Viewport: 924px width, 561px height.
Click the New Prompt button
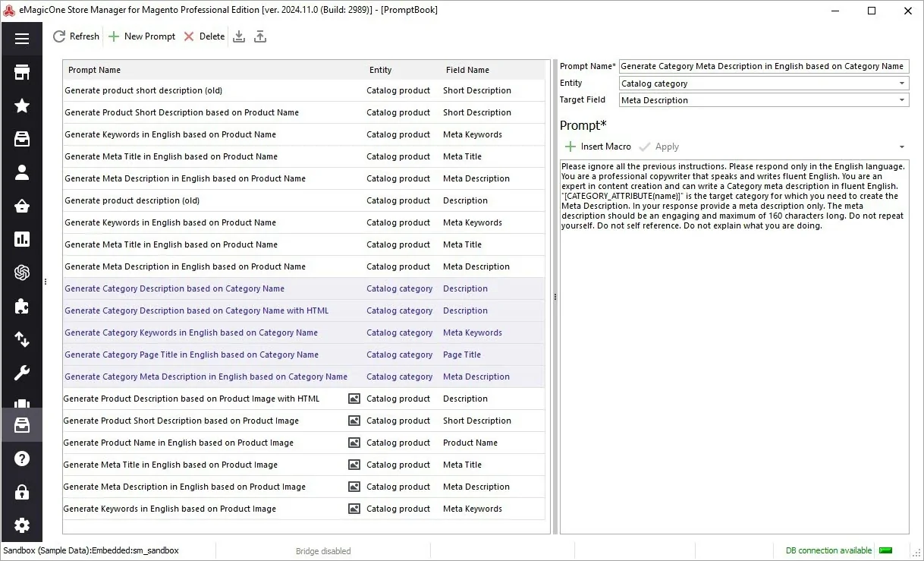click(142, 36)
